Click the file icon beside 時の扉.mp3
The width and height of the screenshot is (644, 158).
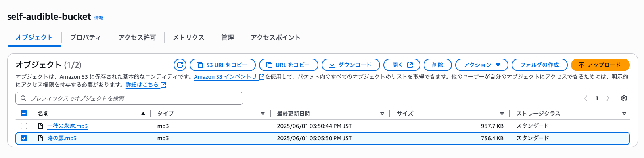coord(40,138)
